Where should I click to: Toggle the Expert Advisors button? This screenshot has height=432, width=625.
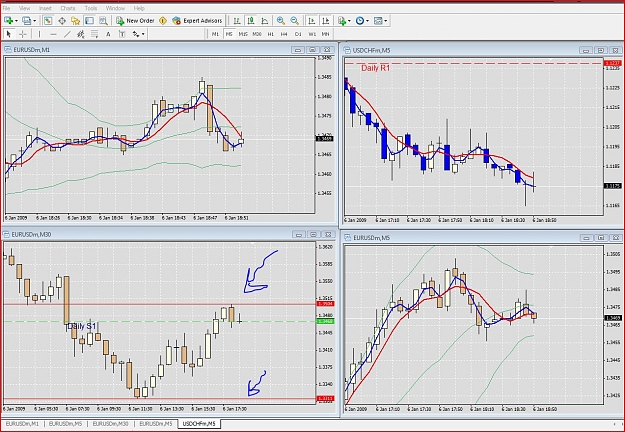(197, 21)
